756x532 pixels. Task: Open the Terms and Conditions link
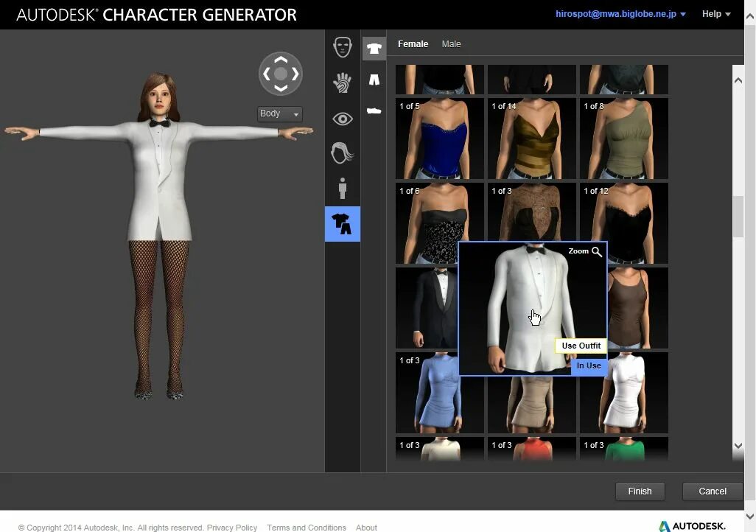(307, 527)
